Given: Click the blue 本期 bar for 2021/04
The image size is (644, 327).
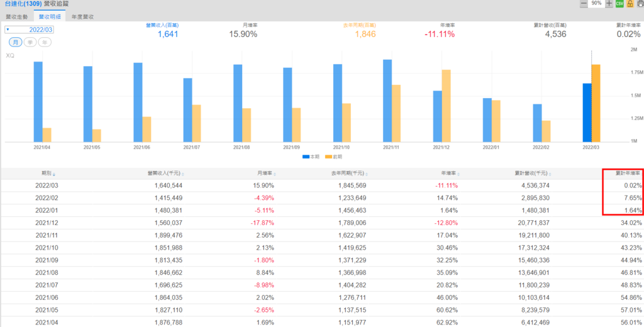Looking at the screenshot, I should coord(38,102).
